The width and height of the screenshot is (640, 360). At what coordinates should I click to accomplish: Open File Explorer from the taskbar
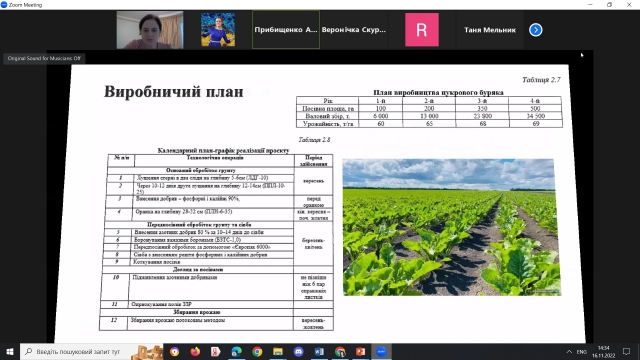click(278, 352)
